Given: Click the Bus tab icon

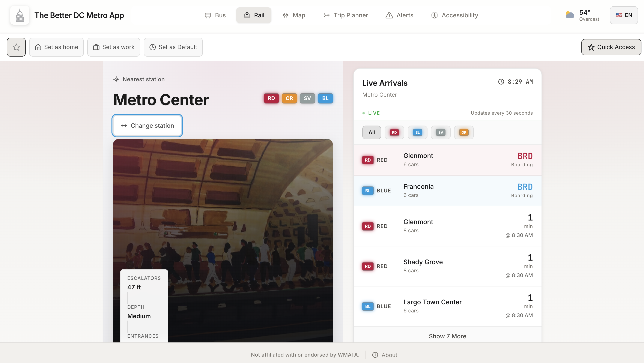Looking at the screenshot, I should (208, 15).
